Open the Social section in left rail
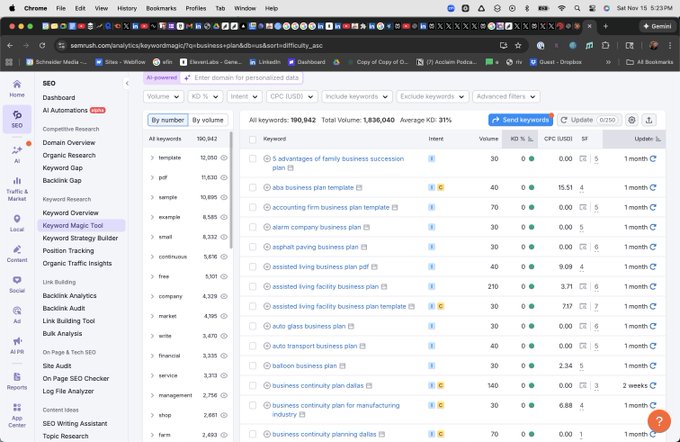 tap(17, 285)
